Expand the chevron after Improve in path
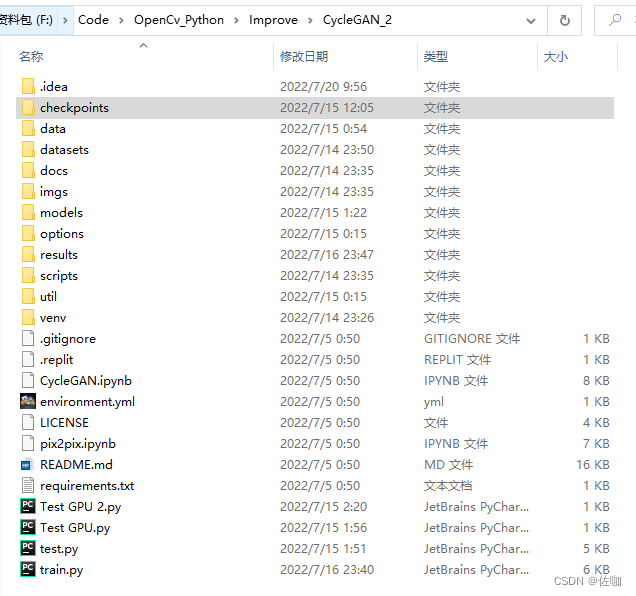The width and height of the screenshot is (636, 596). pos(310,20)
